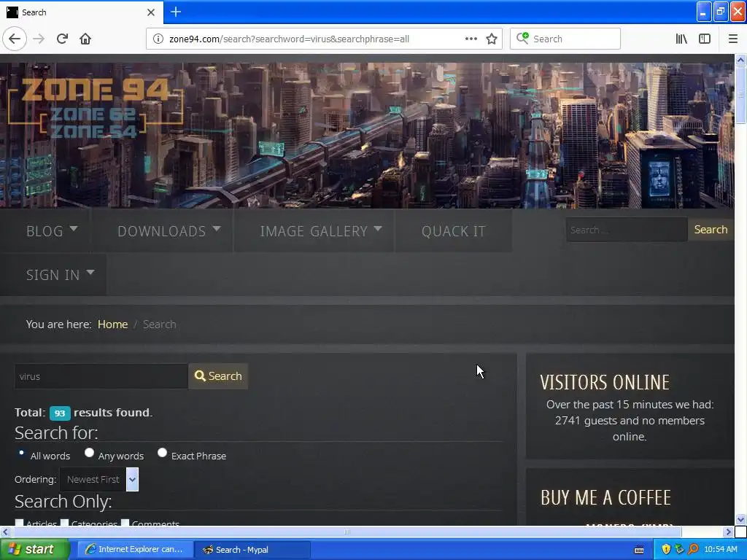Viewport: 747px width, 560px height.
Task: Click the vertical scrollbar down arrow
Action: click(740, 519)
